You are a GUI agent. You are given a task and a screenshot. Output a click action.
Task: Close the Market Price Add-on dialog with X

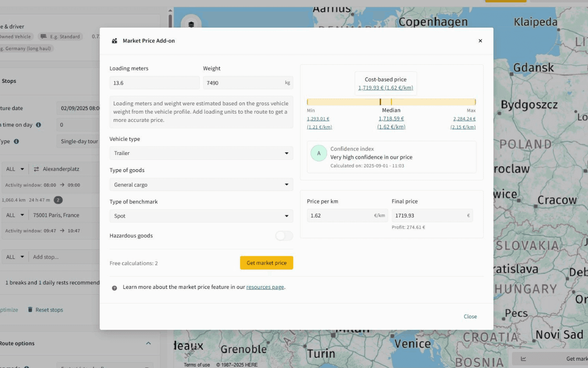click(x=480, y=41)
